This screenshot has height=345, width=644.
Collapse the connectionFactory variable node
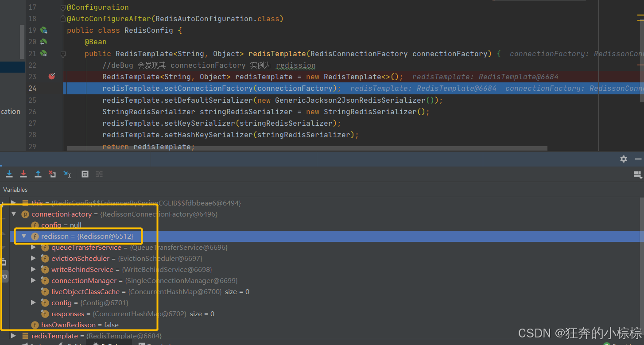[14, 214]
